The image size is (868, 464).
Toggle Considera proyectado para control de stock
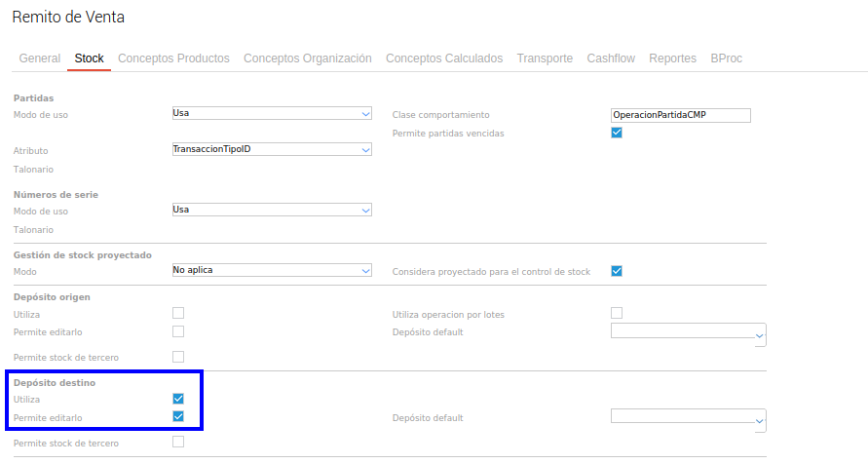click(617, 271)
